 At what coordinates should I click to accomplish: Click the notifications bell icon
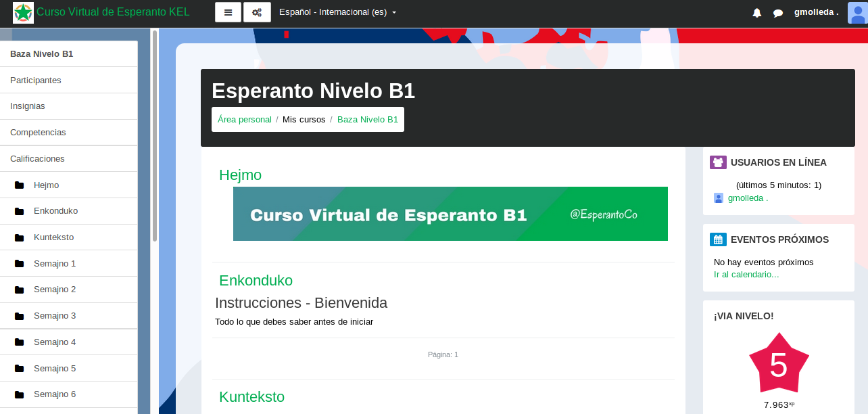coord(756,12)
